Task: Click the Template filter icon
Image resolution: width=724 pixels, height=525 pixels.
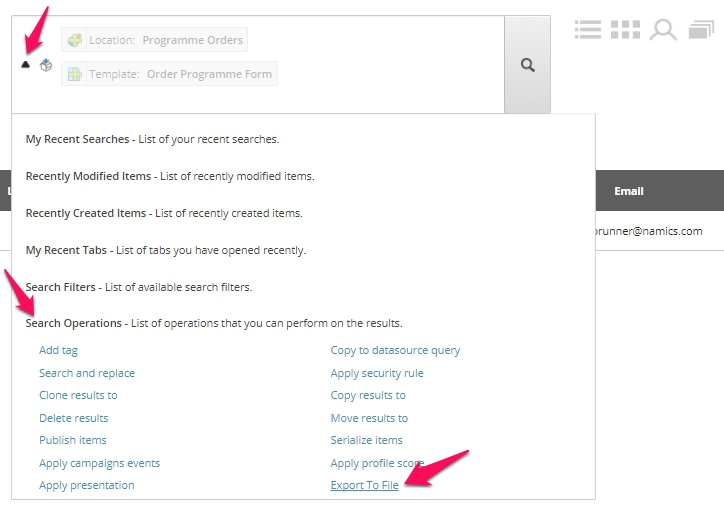Action: coord(74,74)
